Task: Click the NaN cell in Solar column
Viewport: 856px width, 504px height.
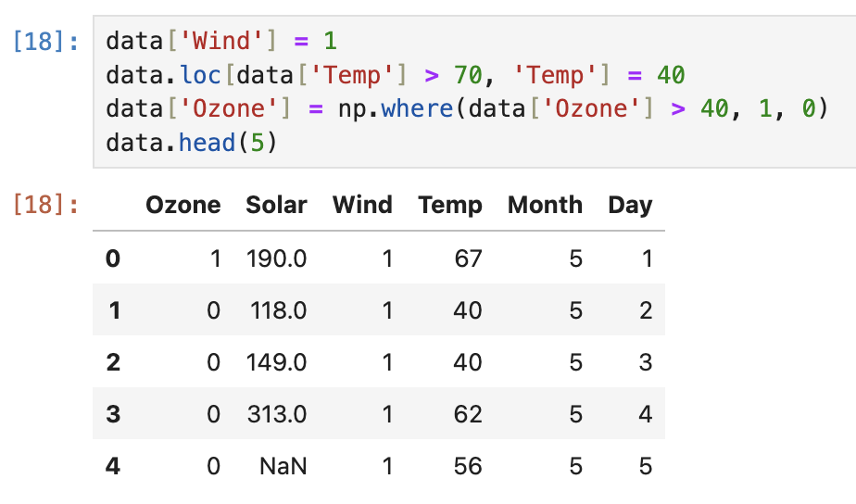Action: [283, 466]
